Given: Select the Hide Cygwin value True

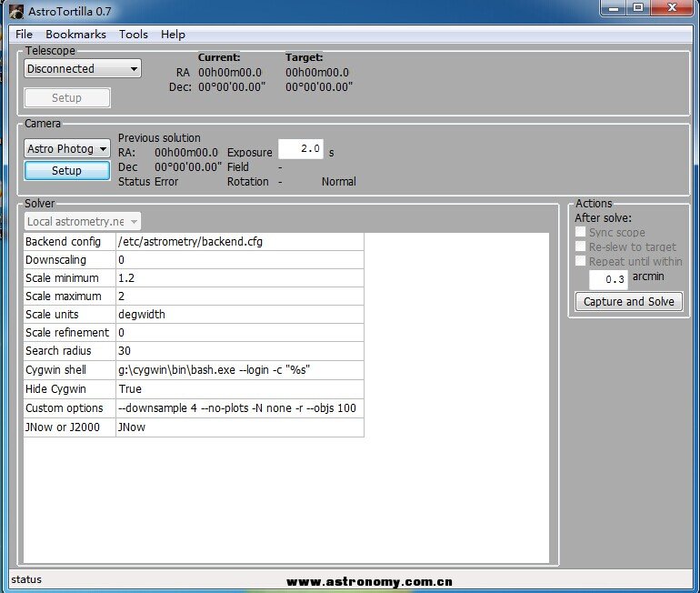Looking at the screenshot, I should (x=240, y=389).
